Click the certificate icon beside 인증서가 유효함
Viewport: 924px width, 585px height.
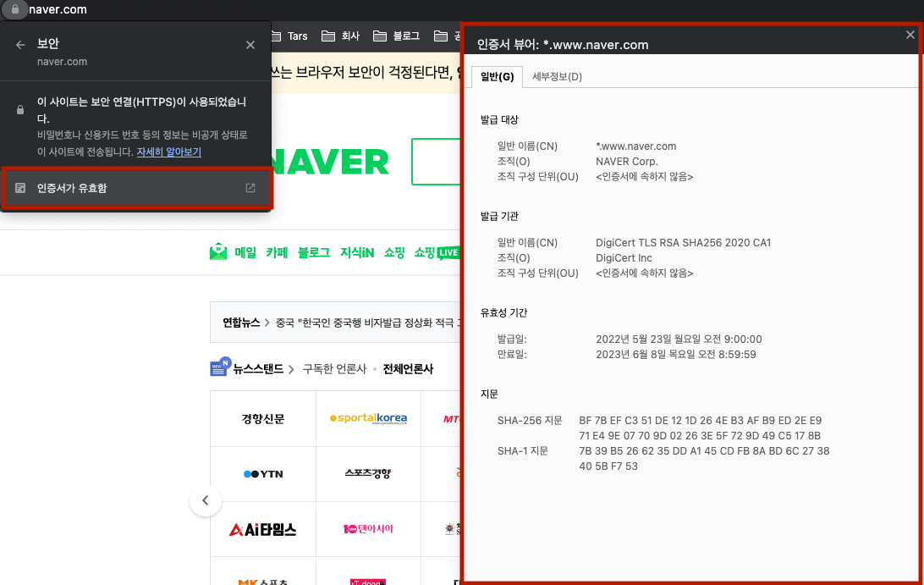pyautogui.click(x=20, y=188)
